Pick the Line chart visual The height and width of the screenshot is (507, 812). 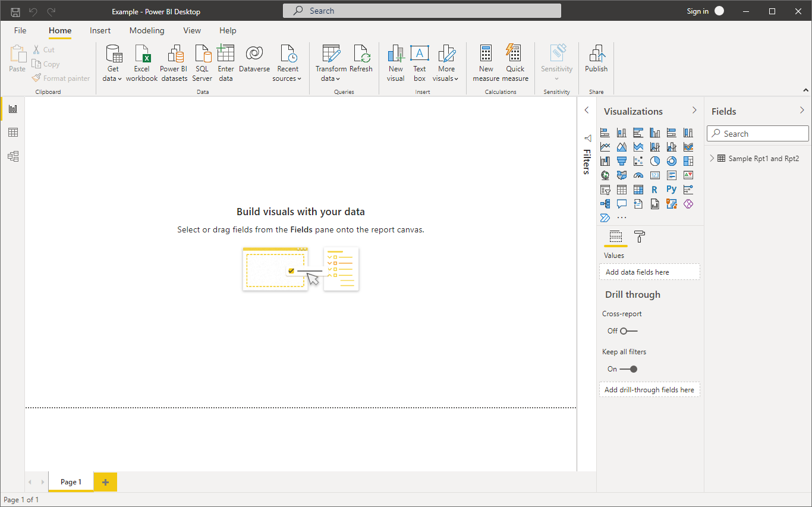pyautogui.click(x=605, y=147)
